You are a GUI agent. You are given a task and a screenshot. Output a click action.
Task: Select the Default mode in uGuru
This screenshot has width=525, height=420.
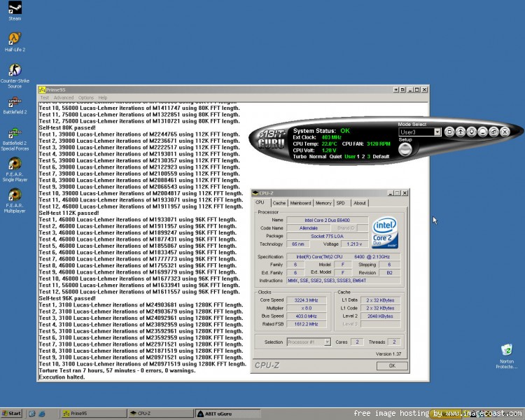pyautogui.click(x=381, y=156)
